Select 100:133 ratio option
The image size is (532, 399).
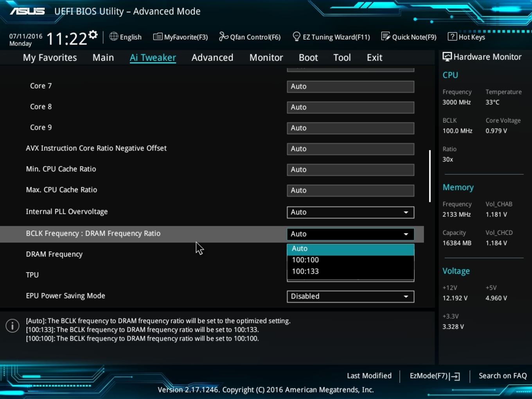(x=350, y=271)
